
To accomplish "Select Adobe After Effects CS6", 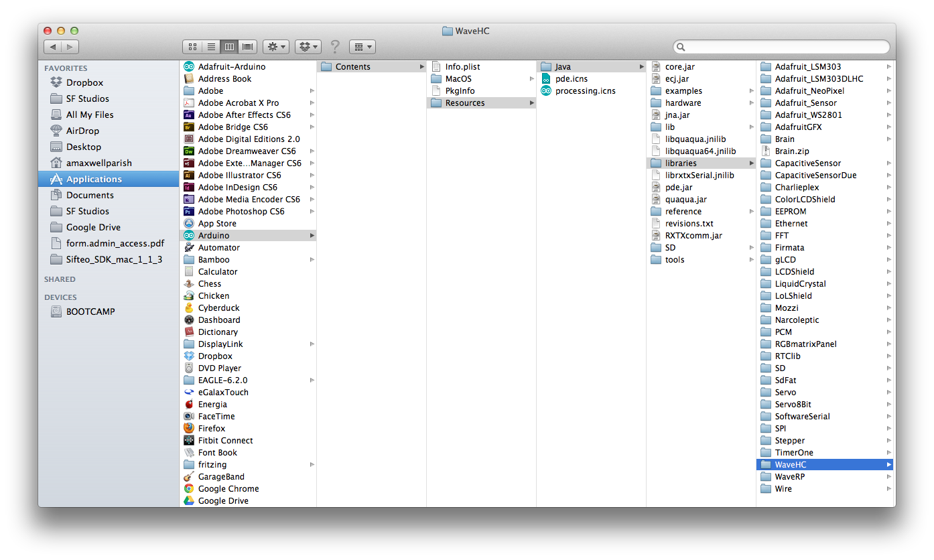I will click(248, 115).
